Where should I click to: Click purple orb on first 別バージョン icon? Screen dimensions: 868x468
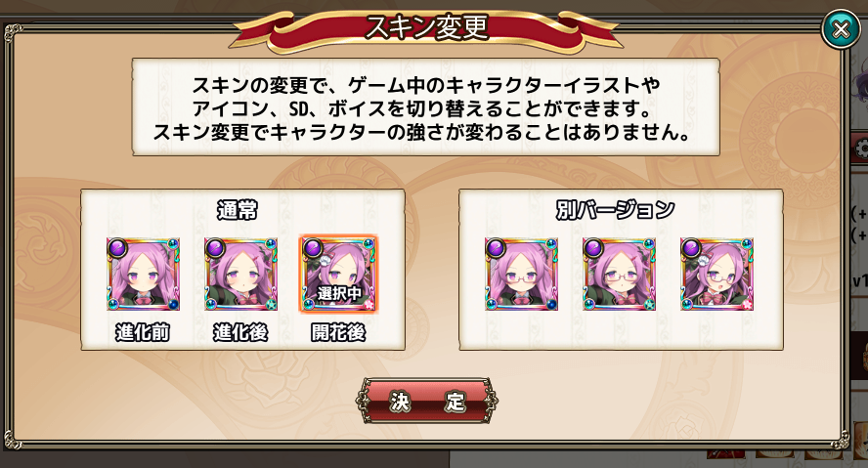496,248
